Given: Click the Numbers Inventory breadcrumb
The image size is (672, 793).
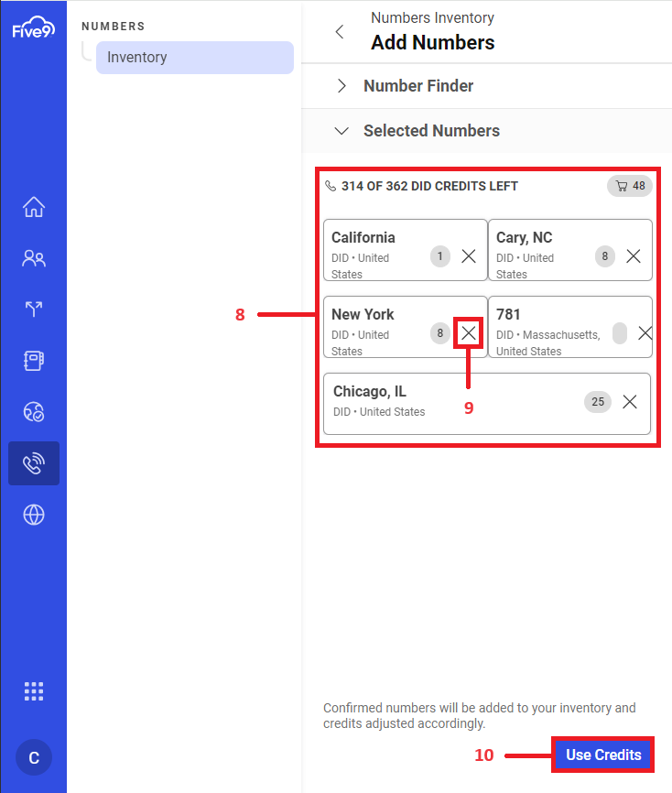Looking at the screenshot, I should coord(432,17).
